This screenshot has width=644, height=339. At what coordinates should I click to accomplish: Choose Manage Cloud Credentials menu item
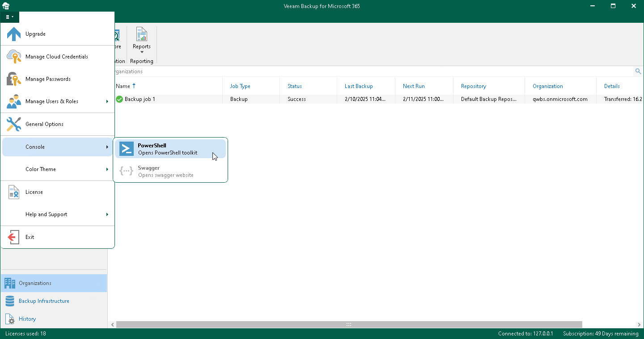click(57, 57)
